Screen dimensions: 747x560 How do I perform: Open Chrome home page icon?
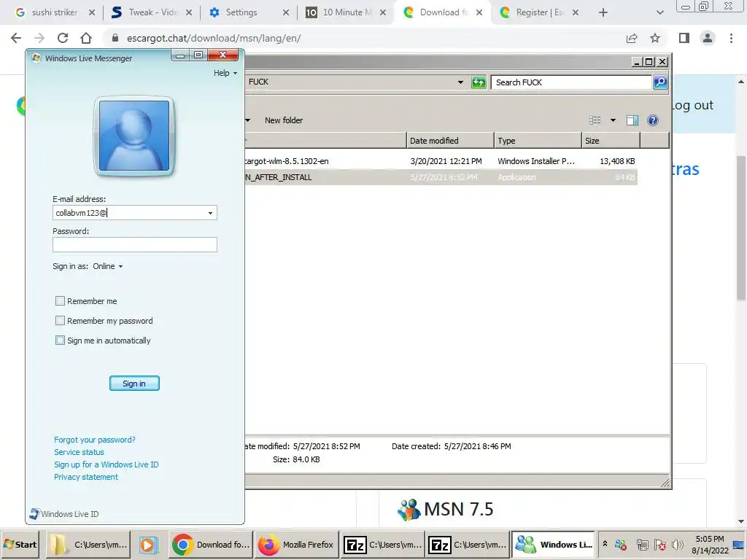click(86, 38)
